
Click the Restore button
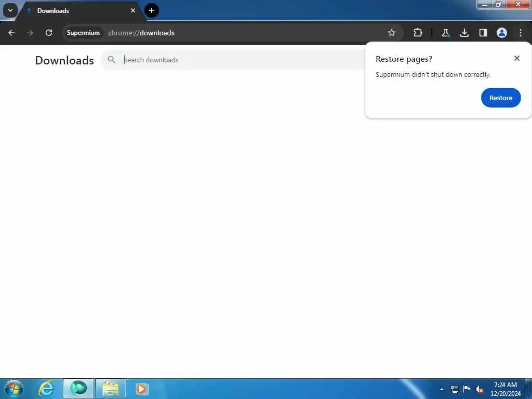pos(501,98)
